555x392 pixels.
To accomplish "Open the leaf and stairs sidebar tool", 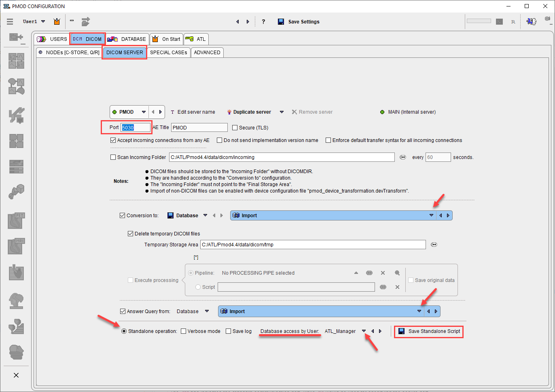I will tap(17, 326).
